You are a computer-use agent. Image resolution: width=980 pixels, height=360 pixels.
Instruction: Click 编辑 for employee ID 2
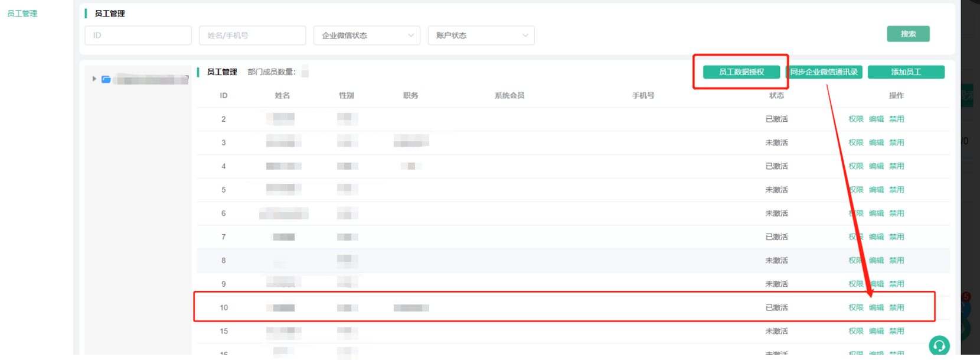coord(877,119)
